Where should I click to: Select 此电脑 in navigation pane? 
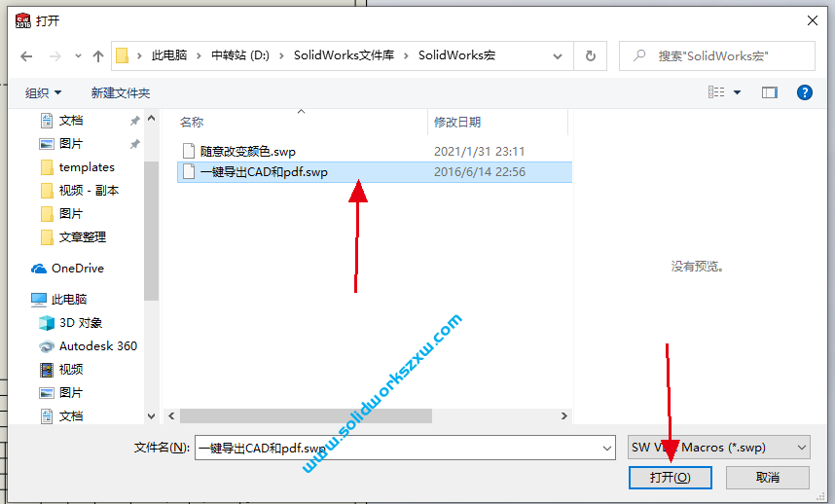tap(69, 300)
